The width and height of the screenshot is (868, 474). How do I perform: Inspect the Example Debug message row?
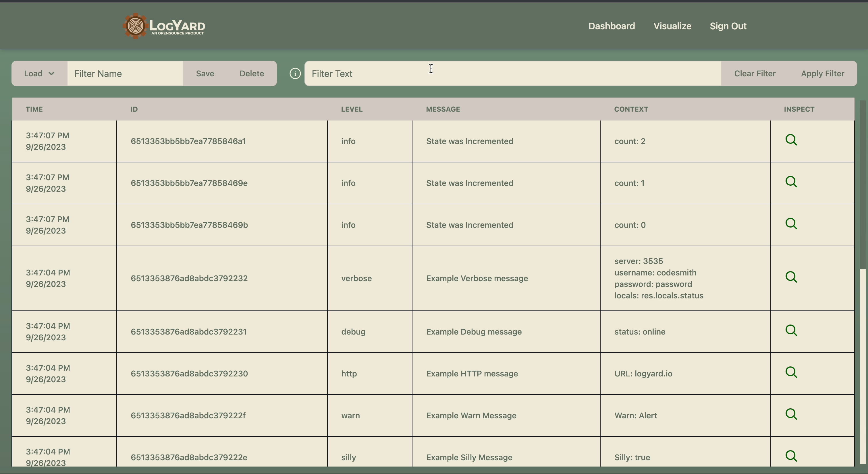tap(791, 330)
